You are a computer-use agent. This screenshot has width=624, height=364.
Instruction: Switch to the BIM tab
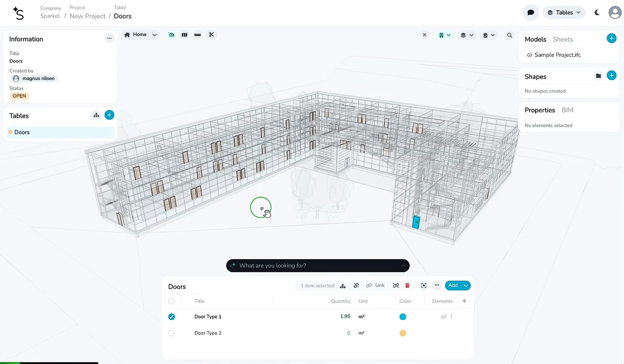(x=567, y=110)
